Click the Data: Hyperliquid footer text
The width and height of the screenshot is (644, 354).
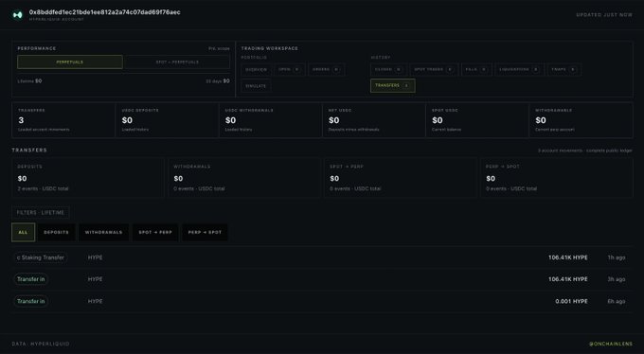pyautogui.click(x=41, y=344)
